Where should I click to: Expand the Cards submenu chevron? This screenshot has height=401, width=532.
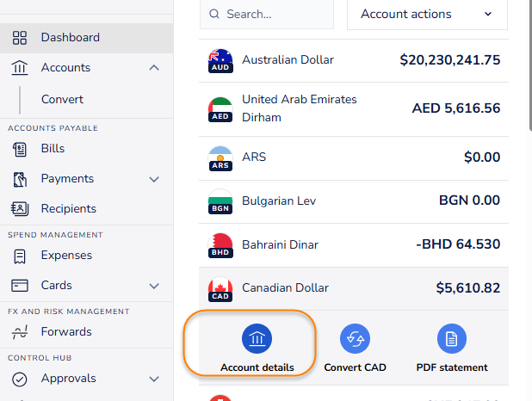click(x=154, y=286)
